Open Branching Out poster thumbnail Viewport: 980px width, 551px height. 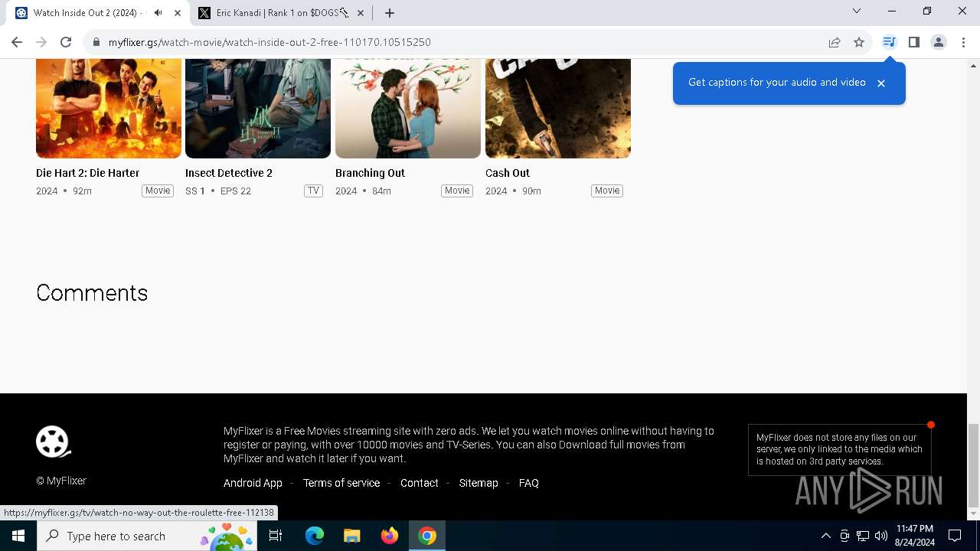[x=408, y=108]
